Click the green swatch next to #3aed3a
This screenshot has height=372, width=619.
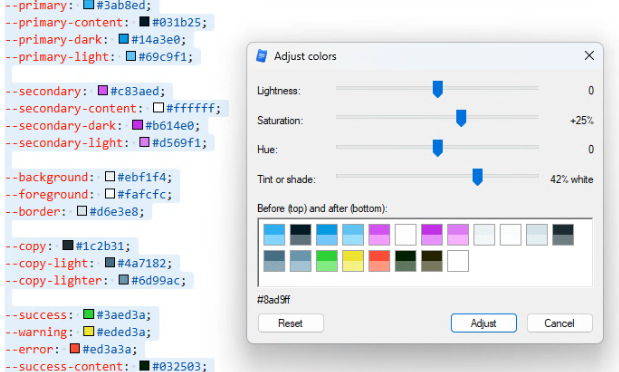pos(88,314)
